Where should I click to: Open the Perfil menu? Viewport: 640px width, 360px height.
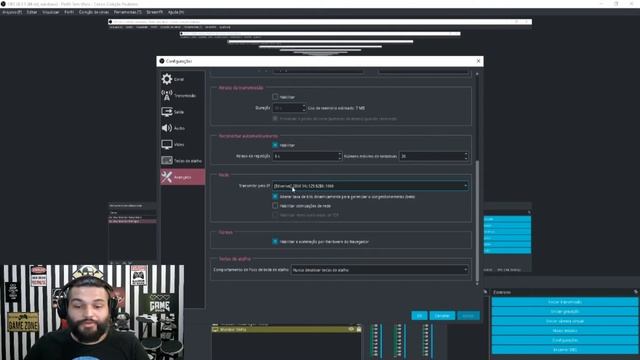pos(69,12)
